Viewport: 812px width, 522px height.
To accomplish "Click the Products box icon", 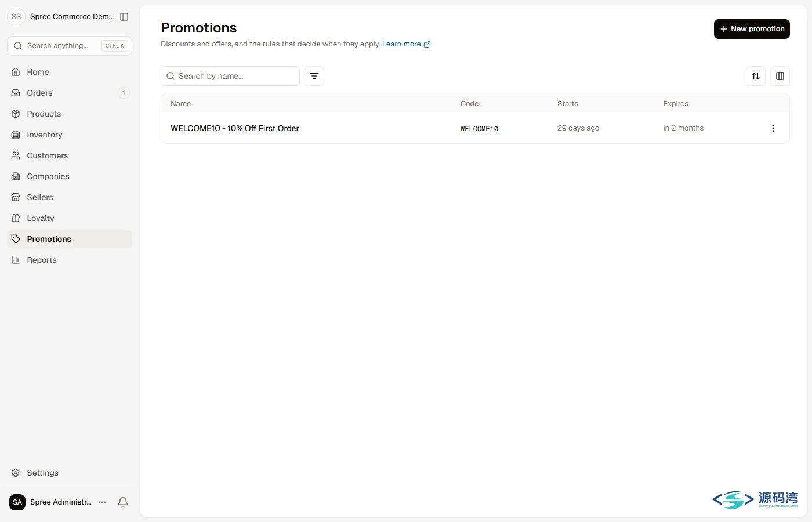I will click(16, 114).
